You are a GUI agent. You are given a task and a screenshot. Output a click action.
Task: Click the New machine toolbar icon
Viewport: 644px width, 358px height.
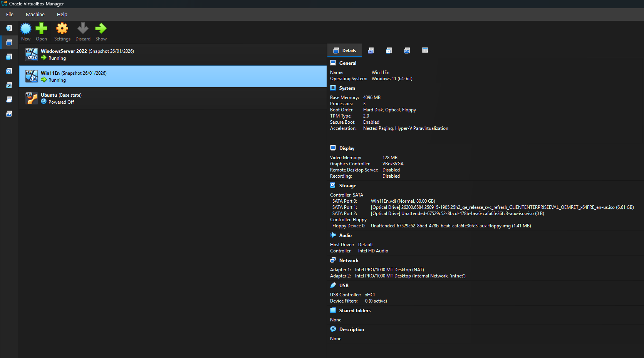[26, 29]
